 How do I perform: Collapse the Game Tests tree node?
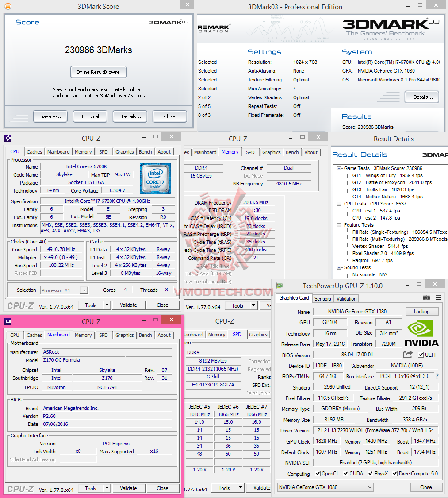[x=339, y=168]
